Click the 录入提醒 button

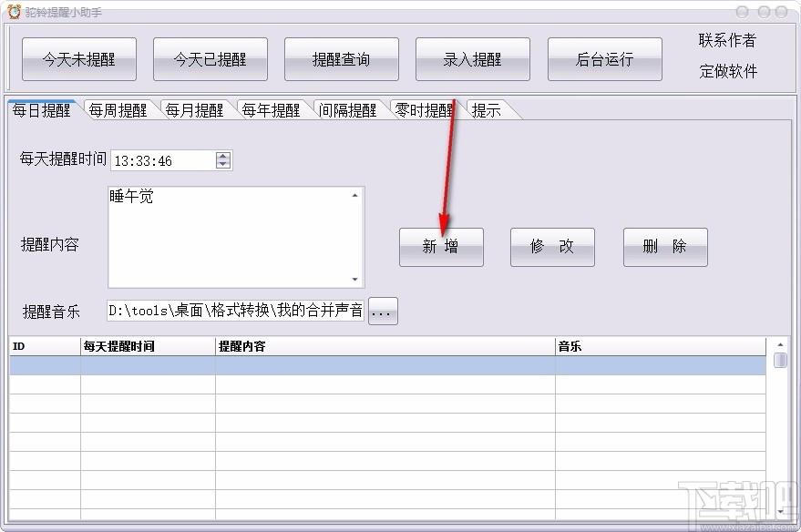473,59
